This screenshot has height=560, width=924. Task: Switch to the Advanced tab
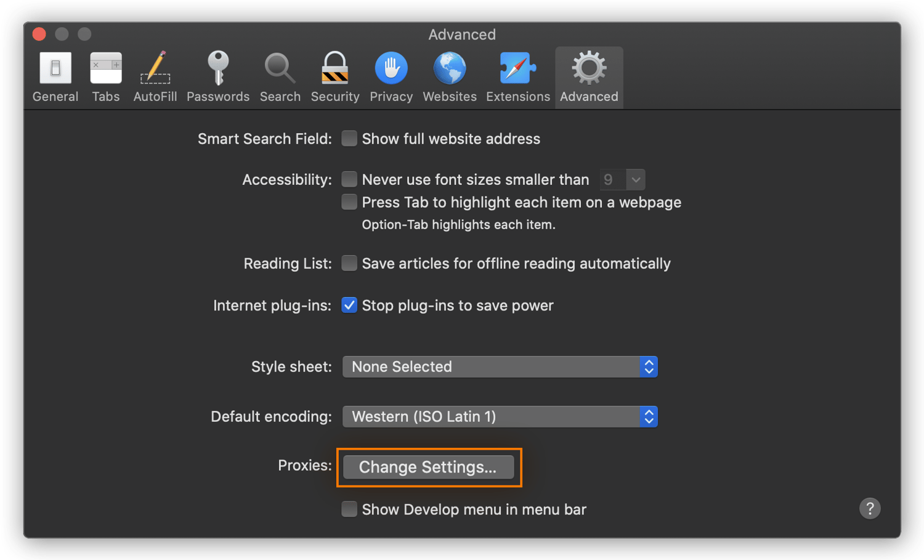[588, 74]
